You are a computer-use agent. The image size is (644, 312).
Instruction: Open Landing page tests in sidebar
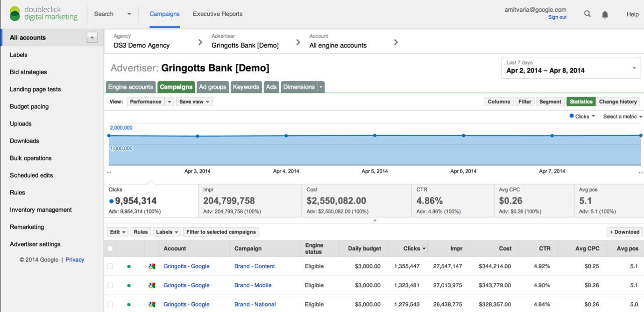tap(35, 90)
